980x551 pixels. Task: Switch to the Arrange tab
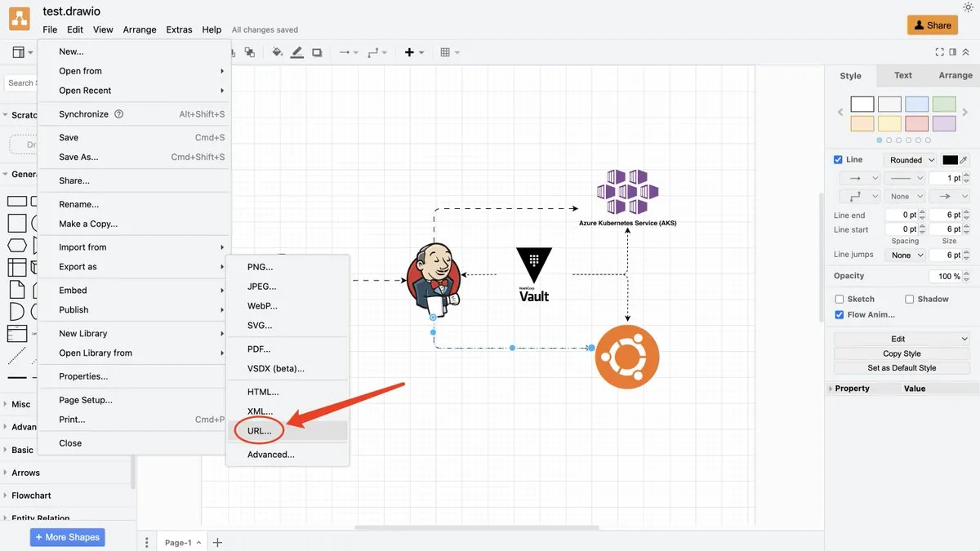(955, 75)
